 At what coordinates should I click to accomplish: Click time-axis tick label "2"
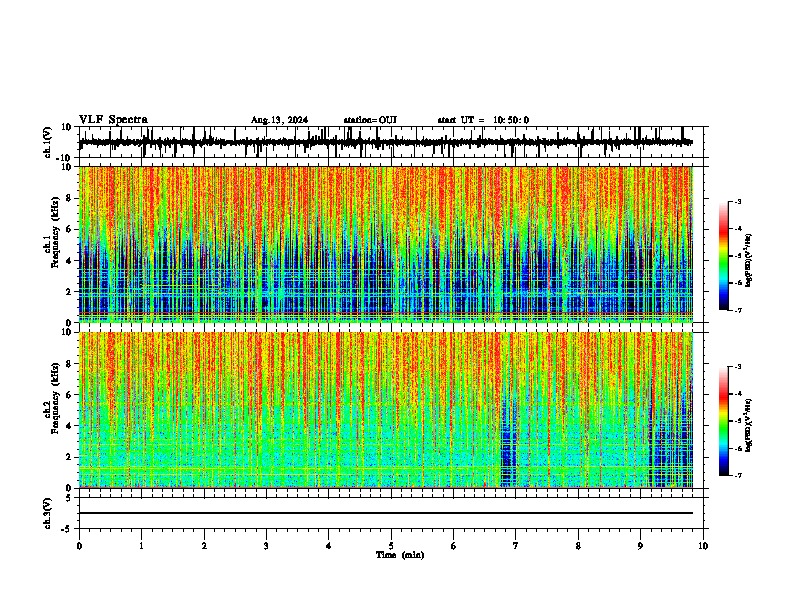(204, 546)
